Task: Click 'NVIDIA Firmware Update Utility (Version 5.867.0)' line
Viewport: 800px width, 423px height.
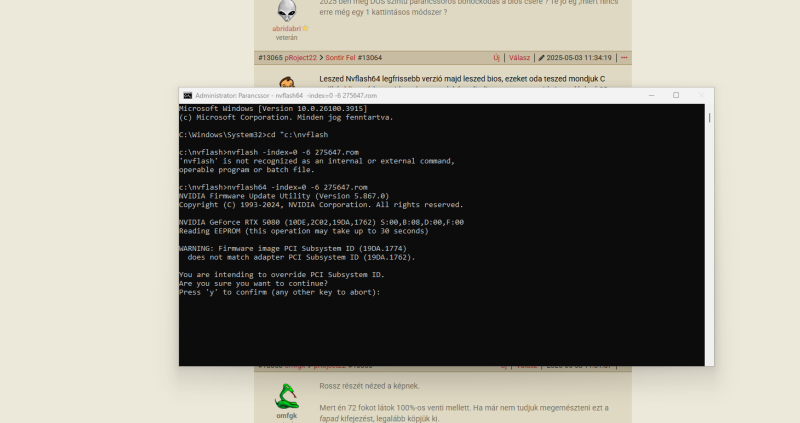Action: coord(284,196)
